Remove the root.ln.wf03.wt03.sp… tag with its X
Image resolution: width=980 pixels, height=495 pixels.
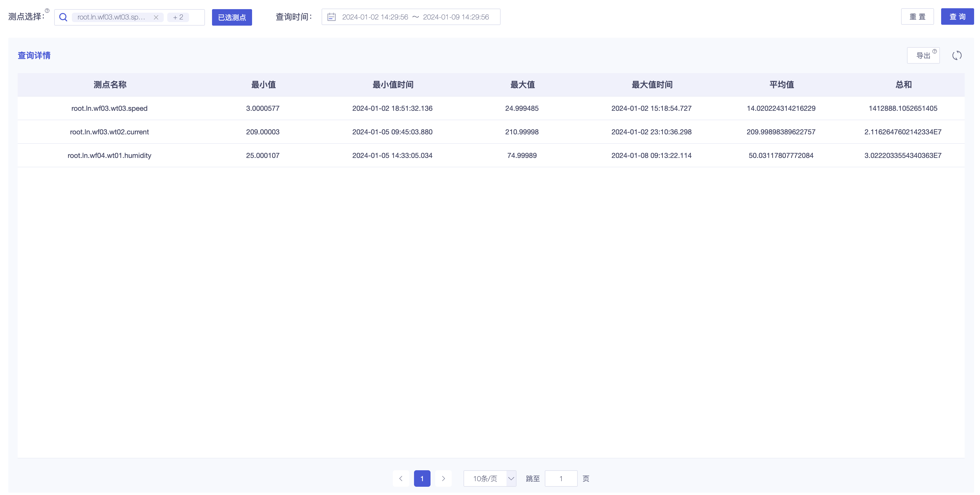(156, 17)
